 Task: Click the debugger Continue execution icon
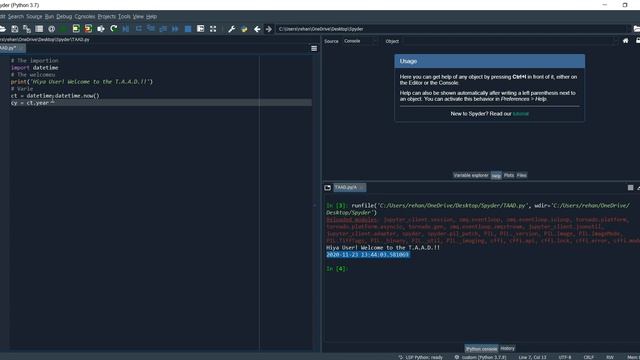pos(176,29)
